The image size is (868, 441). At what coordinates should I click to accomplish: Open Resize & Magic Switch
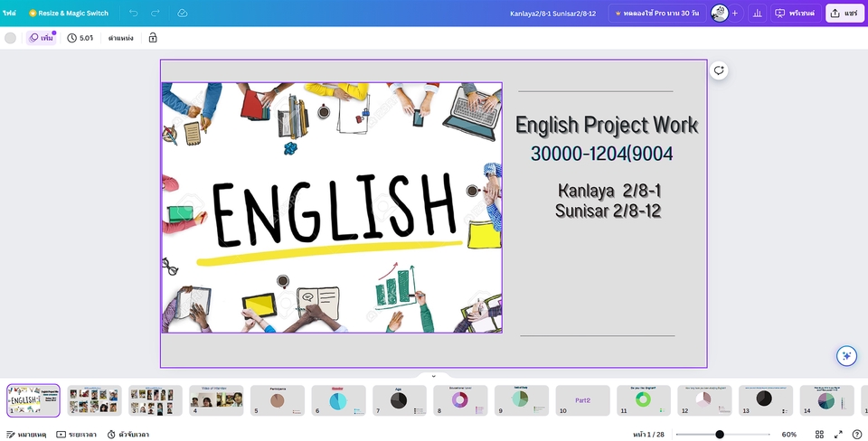[69, 13]
